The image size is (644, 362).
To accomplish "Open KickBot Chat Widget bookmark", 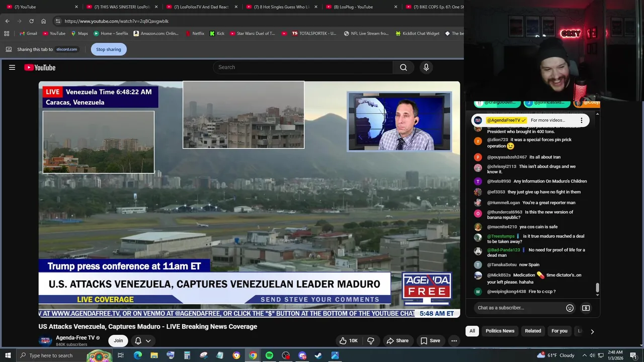I will tap(417, 34).
